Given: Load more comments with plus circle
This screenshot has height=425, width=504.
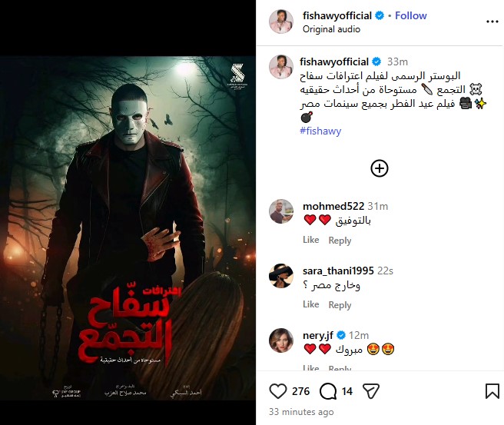Looking at the screenshot, I should (x=380, y=168).
